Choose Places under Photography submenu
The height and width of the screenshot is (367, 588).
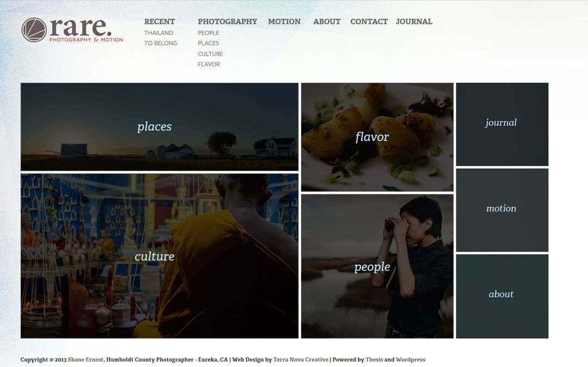tap(208, 43)
